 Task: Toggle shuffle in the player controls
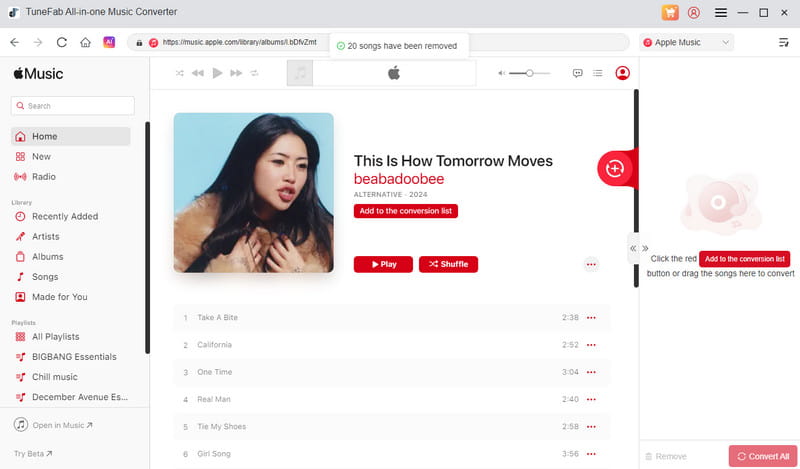180,73
